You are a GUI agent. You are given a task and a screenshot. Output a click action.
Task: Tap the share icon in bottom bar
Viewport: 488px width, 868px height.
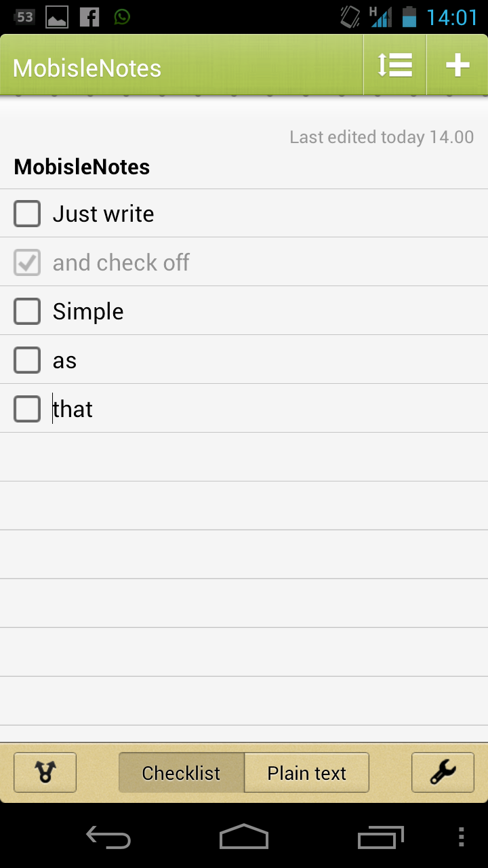click(45, 772)
